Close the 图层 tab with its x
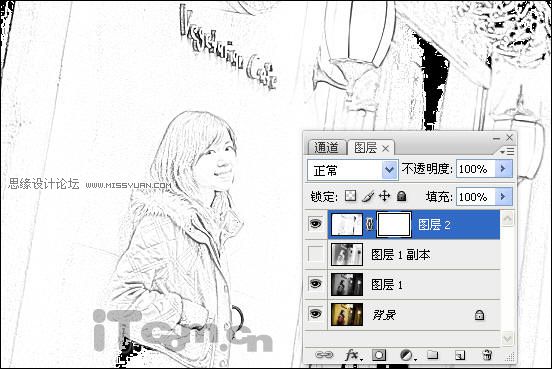 pos(385,149)
